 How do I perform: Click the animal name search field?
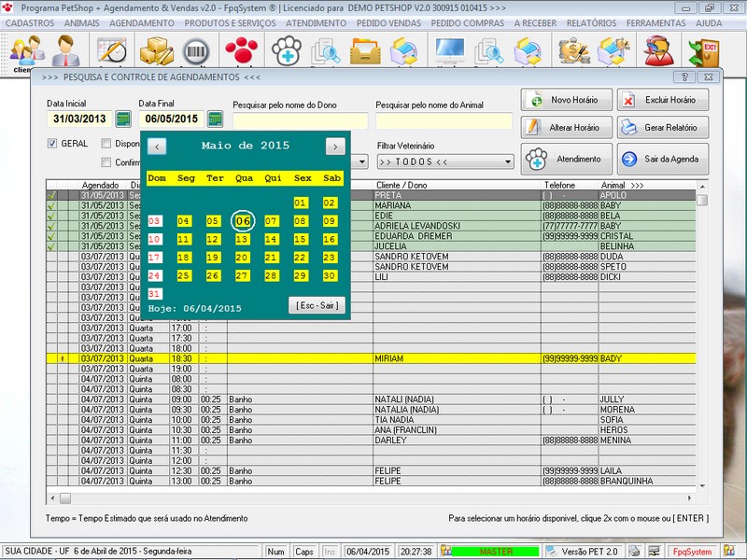(x=444, y=121)
